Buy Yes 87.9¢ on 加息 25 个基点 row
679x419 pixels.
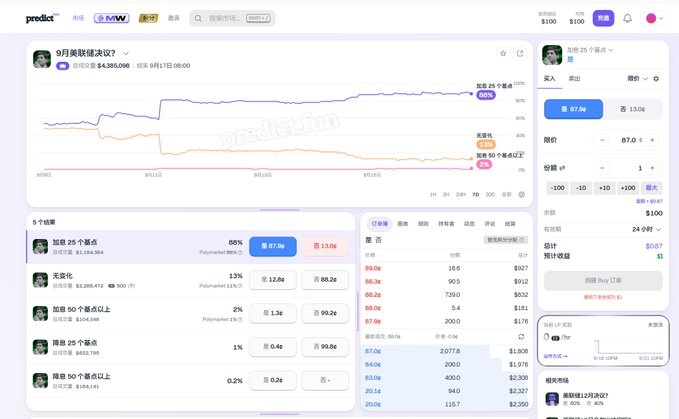pos(273,246)
